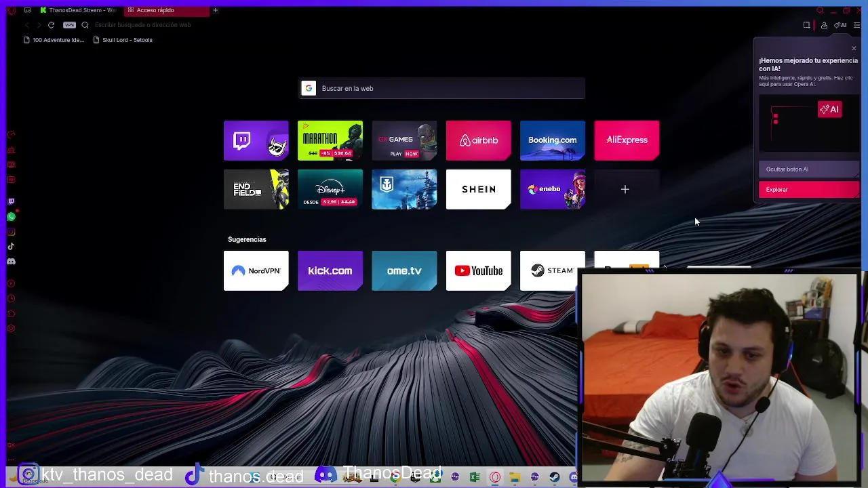
Task: Open WhatsApp in the sidebar
Action: 11,217
